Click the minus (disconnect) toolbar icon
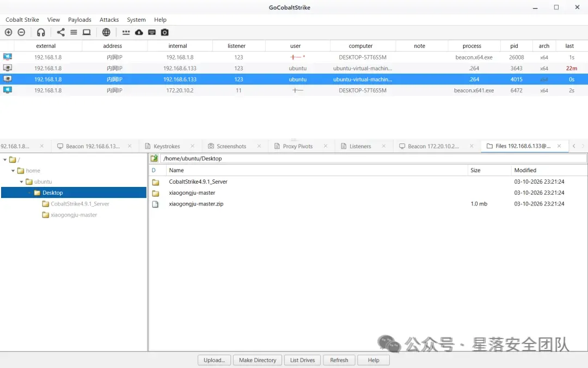 [21, 32]
